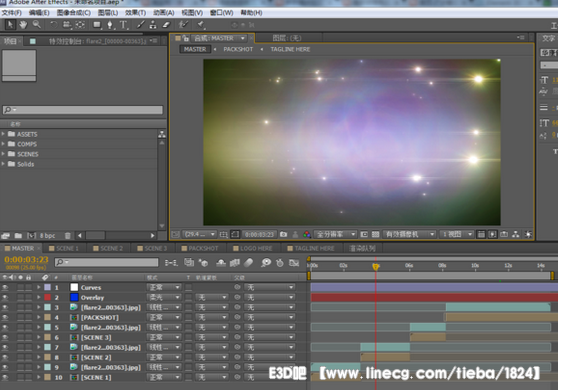The image size is (566, 390).
Task: Click the PACKSHOT breadcrumb in comp viewer
Action: [238, 49]
